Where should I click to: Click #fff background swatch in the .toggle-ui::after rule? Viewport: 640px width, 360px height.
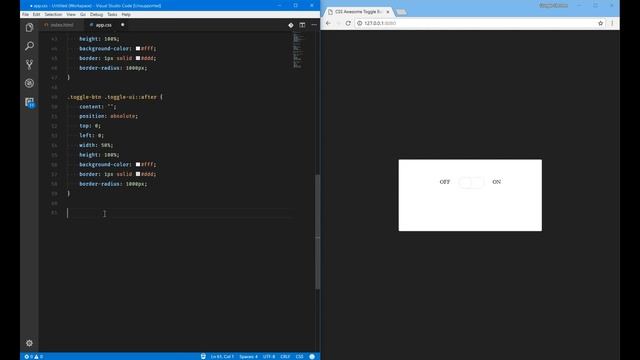(138, 164)
